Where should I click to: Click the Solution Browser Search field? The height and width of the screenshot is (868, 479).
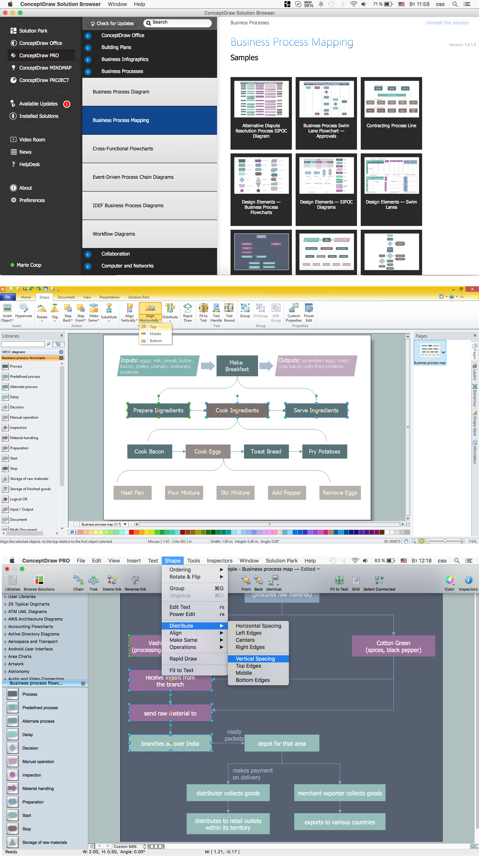coord(178,23)
